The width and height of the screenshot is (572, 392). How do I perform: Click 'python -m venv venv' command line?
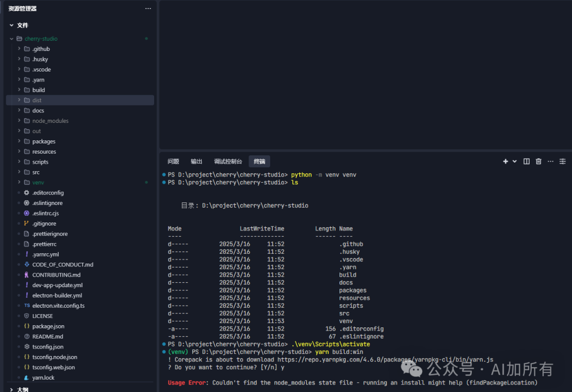tap(324, 175)
